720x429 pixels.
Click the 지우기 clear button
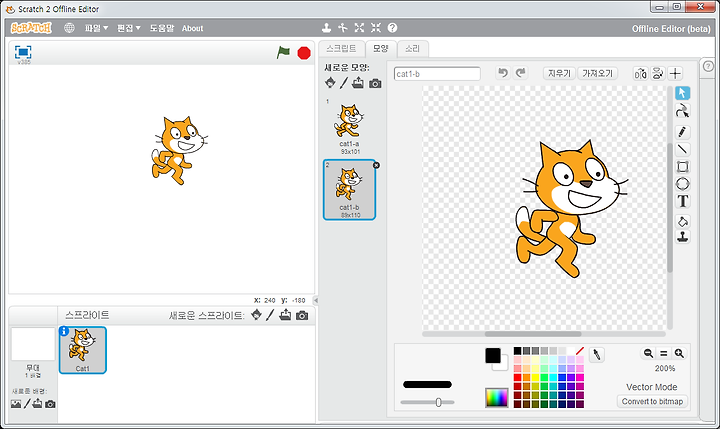click(559, 73)
